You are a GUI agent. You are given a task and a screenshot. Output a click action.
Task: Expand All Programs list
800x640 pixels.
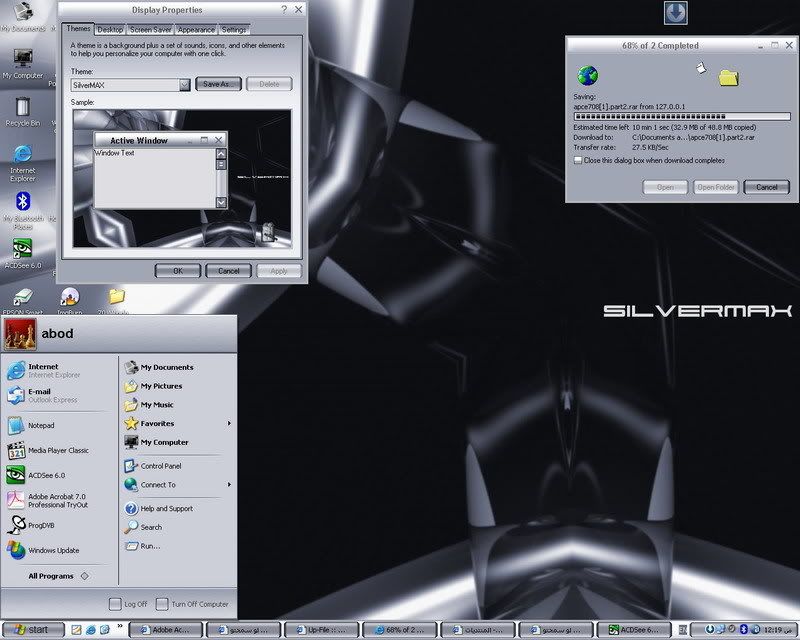coord(58,576)
